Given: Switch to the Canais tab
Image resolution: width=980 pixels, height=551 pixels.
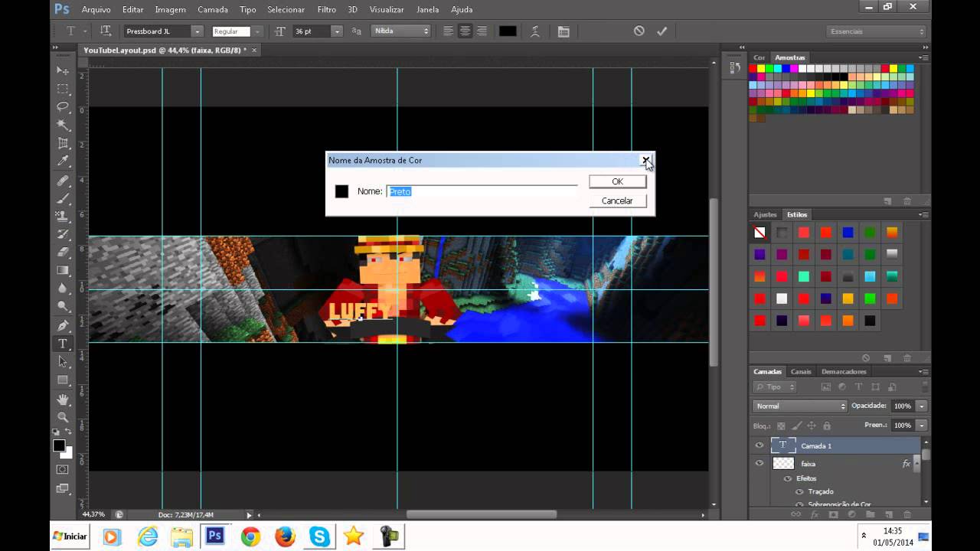Looking at the screenshot, I should click(801, 371).
